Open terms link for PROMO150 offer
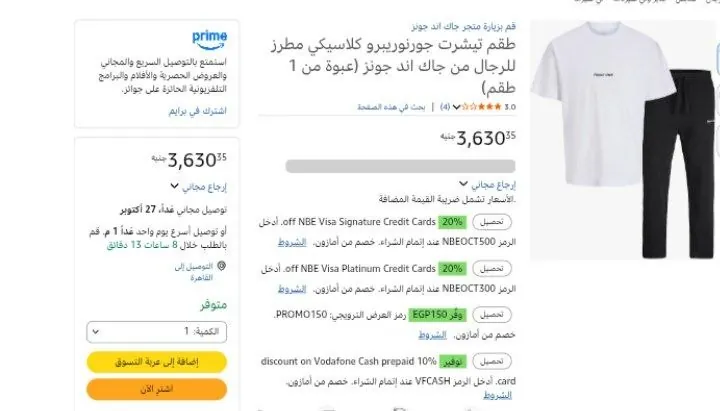This screenshot has height=411, width=720. (x=432, y=335)
